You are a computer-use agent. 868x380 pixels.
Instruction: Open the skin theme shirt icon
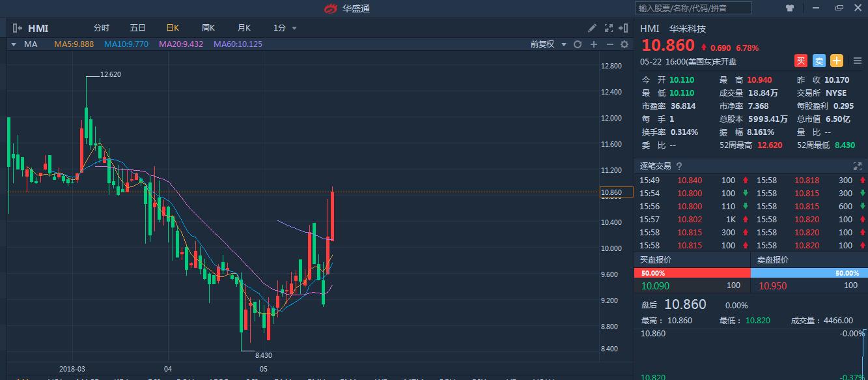tap(790, 8)
